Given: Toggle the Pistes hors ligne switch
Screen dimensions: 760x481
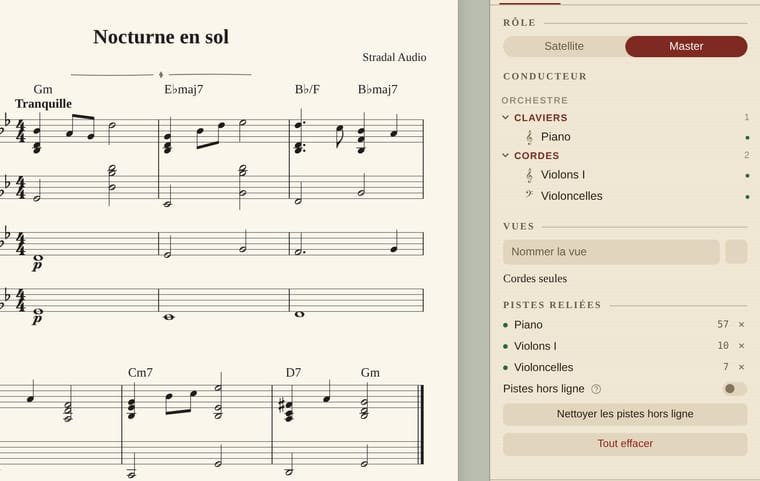Looking at the screenshot, I should (735, 389).
